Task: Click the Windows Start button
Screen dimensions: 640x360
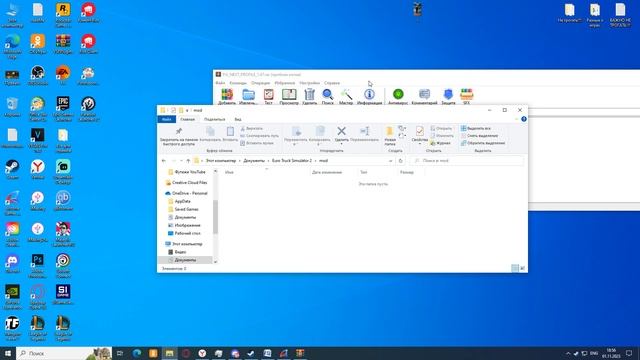Action: point(8,353)
